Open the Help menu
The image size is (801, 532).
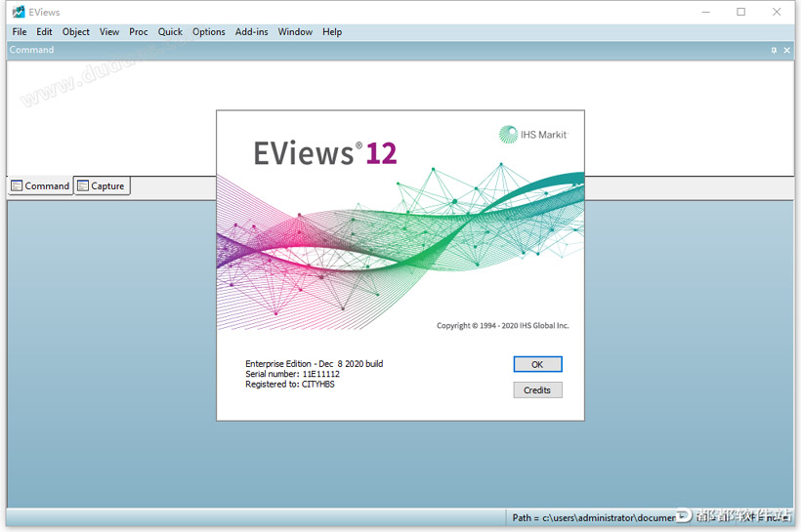332,31
